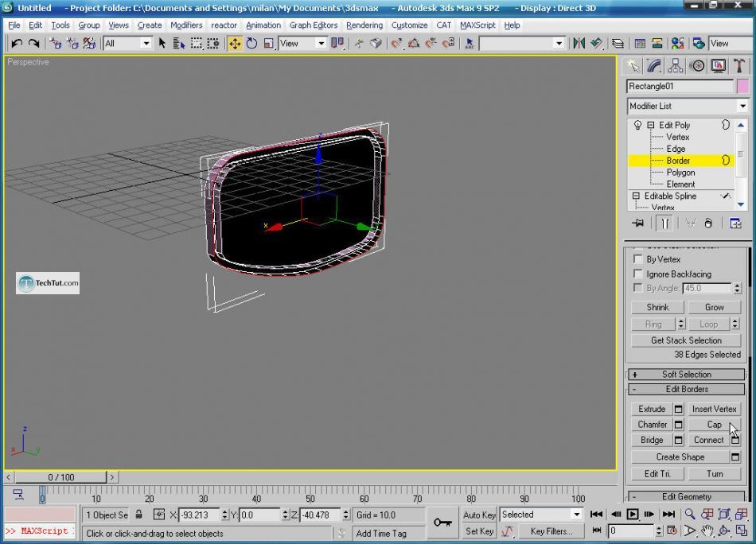Click Remove modifier trash icon
This screenshot has width=756, height=544.
(x=707, y=223)
